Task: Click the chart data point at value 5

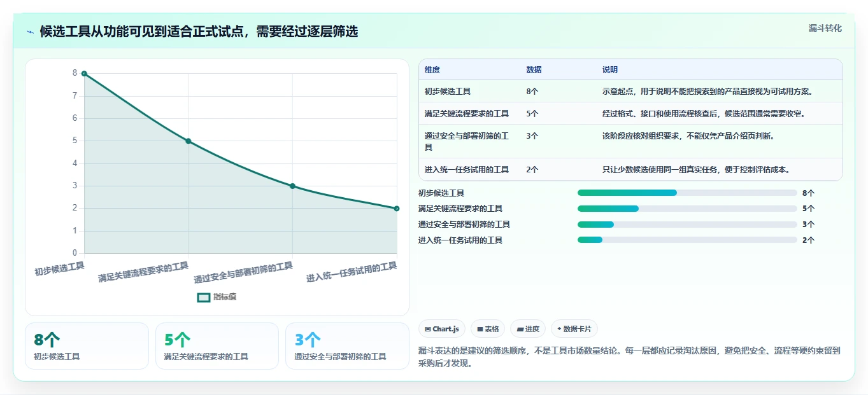Action: [x=189, y=141]
